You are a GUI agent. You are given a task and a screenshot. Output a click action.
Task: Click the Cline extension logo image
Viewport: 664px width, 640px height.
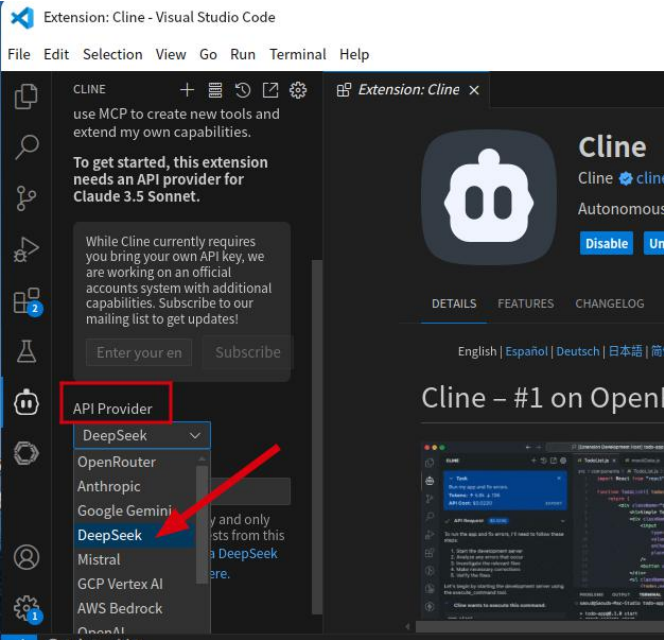pyautogui.click(x=489, y=197)
